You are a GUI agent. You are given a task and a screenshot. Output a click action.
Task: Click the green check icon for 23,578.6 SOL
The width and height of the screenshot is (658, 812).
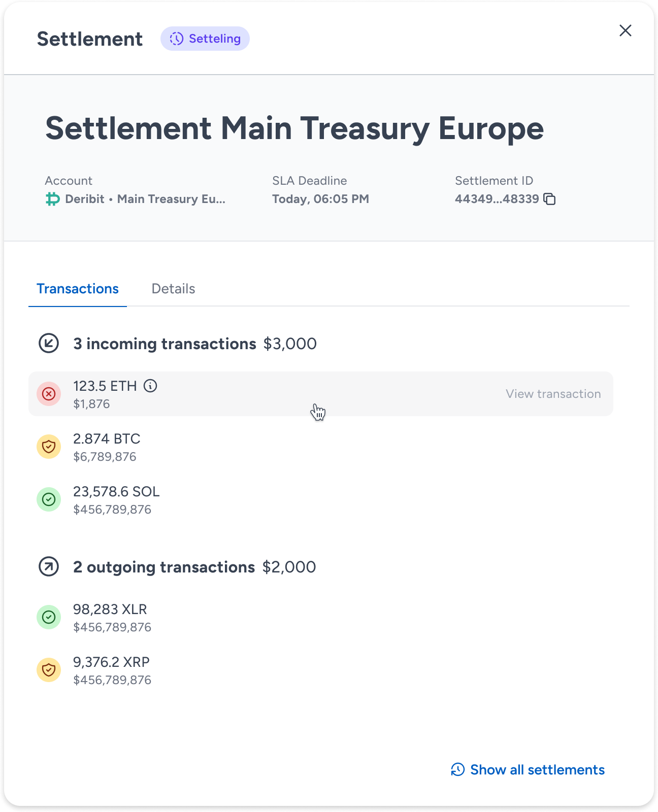(x=49, y=499)
